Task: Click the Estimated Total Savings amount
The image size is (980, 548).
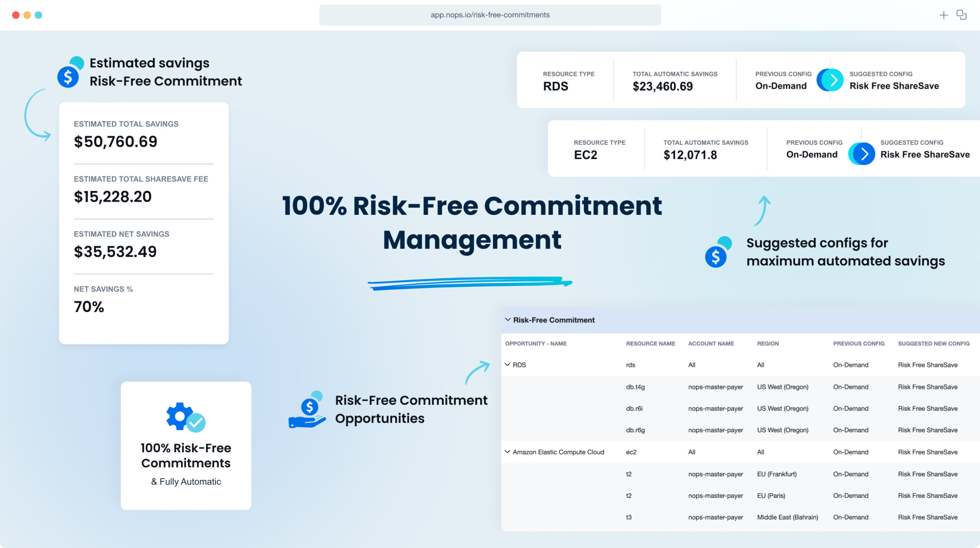Action: (x=116, y=142)
